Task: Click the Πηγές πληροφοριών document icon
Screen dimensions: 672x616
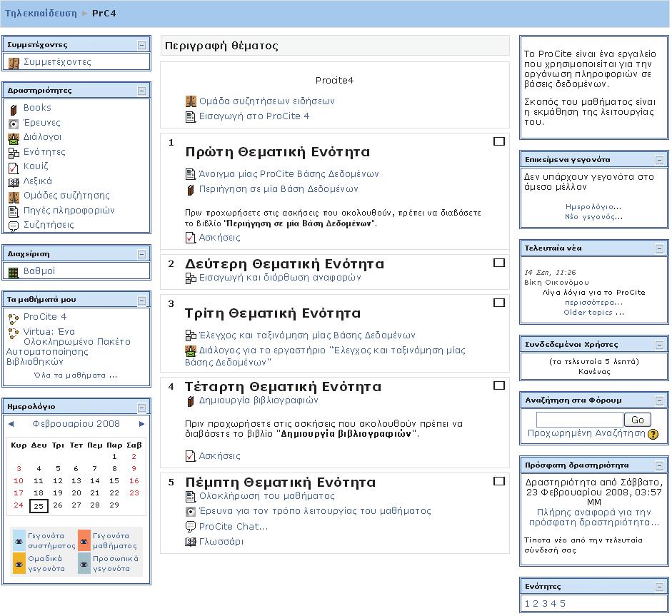Action: pos(14,211)
